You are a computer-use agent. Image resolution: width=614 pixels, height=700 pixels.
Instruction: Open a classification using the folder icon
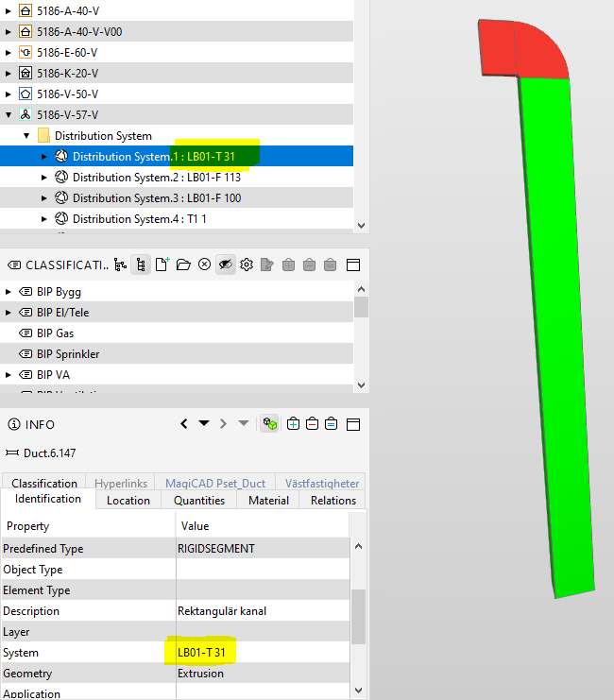pos(183,265)
